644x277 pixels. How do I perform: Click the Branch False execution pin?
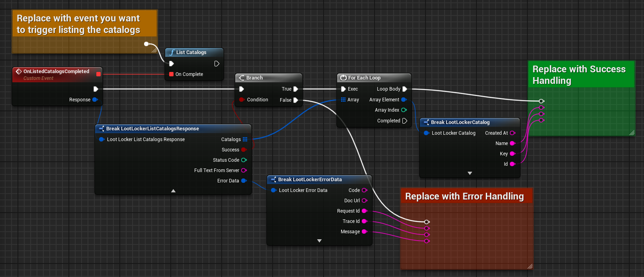click(x=295, y=100)
